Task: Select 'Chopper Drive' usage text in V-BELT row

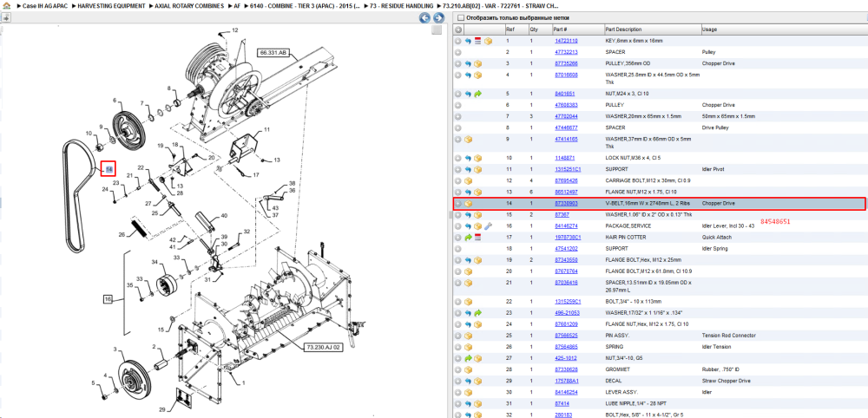Action: pyautogui.click(x=719, y=204)
